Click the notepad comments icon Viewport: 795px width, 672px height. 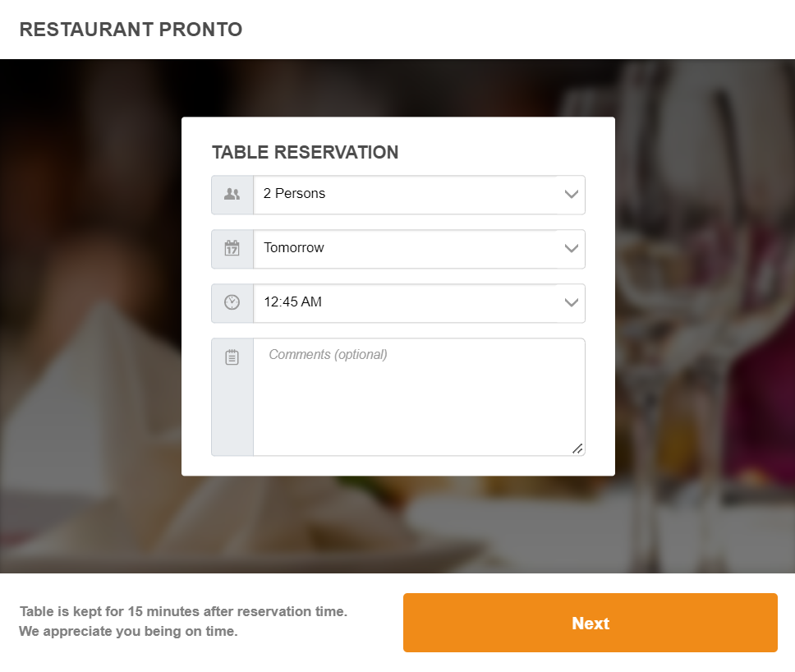tap(232, 357)
